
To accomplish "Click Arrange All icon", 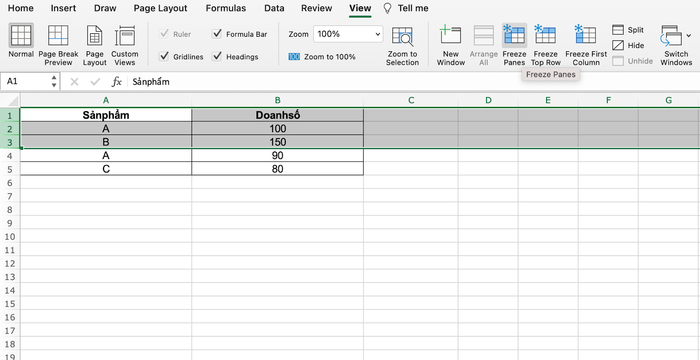I will pos(483,35).
